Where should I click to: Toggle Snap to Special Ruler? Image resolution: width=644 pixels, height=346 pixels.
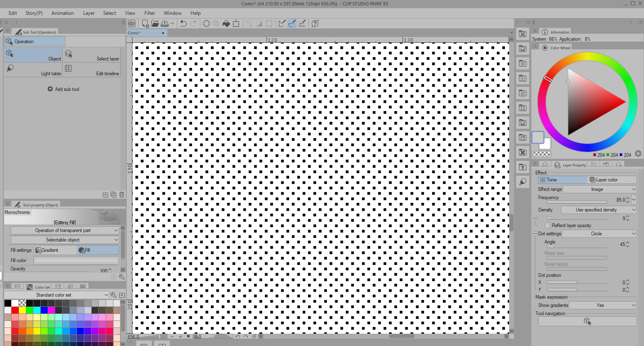click(x=292, y=23)
